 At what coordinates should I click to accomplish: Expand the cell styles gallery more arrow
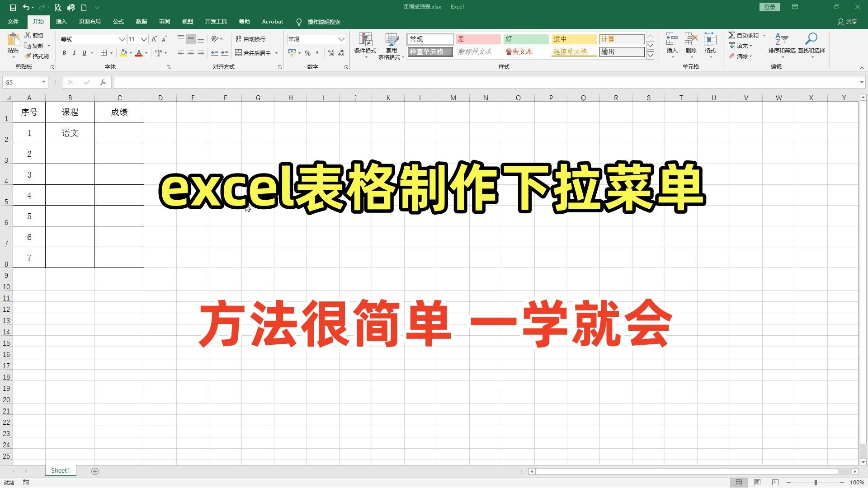tap(650, 55)
